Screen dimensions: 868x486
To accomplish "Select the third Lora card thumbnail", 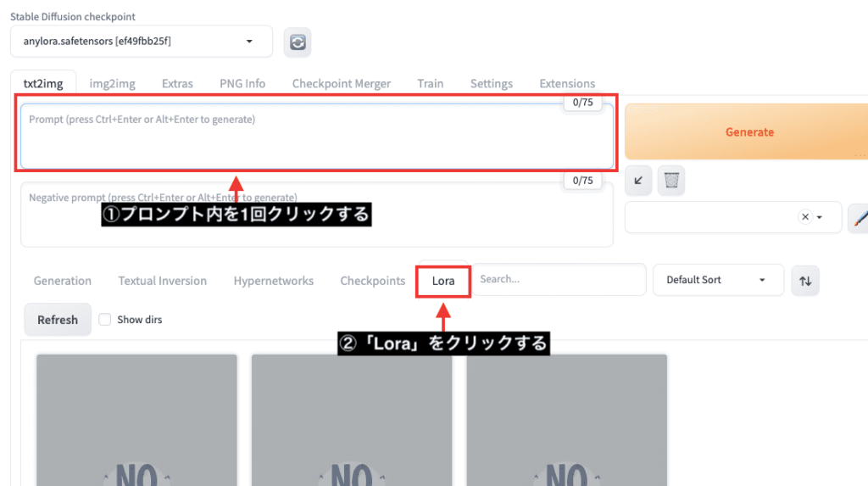I will click(567, 420).
